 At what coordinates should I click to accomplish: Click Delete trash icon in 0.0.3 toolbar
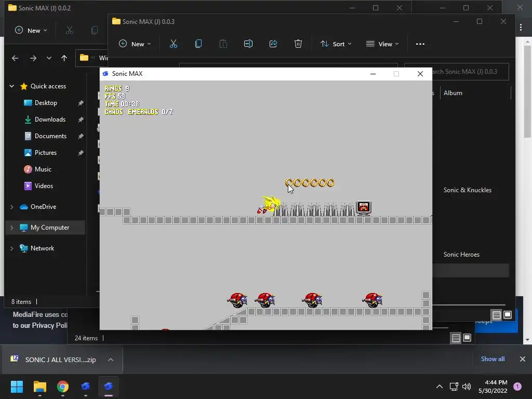click(x=298, y=44)
